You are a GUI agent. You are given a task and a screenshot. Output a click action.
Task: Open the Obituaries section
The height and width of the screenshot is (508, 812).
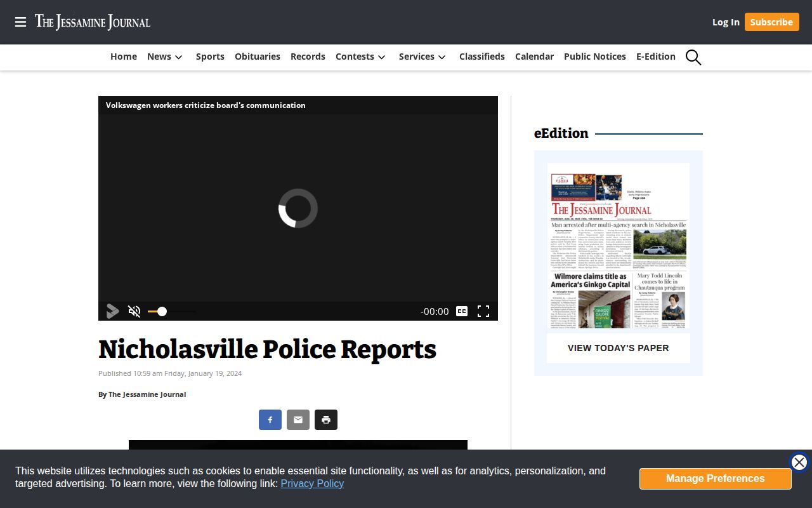coord(258,57)
